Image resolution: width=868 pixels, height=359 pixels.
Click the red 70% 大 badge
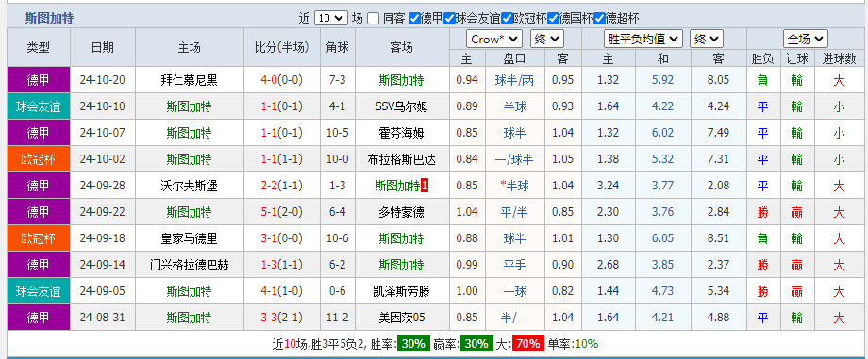pyautogui.click(x=527, y=344)
